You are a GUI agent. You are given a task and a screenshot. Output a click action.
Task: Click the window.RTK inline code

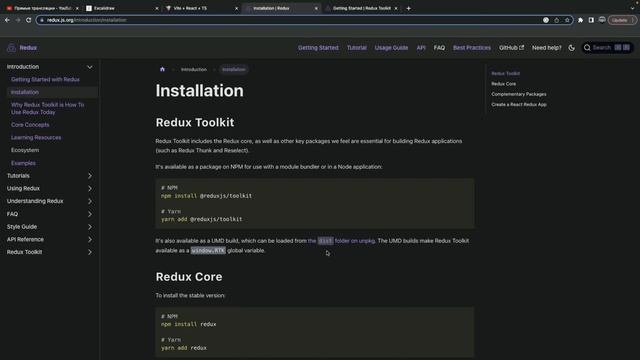[x=208, y=251]
